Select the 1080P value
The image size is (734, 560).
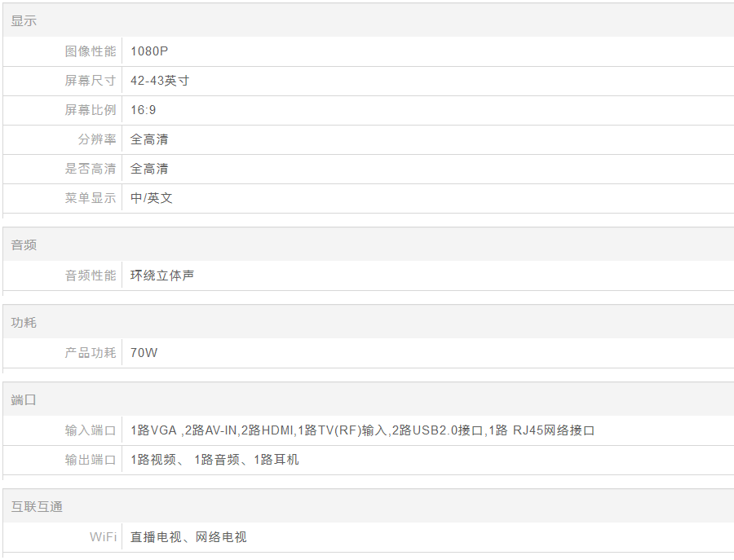pos(149,51)
